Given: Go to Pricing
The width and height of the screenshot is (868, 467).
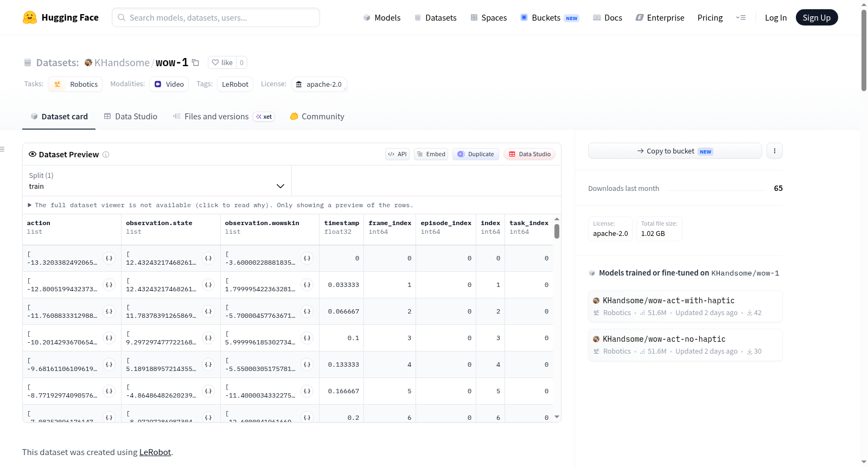Looking at the screenshot, I should click(x=710, y=17).
